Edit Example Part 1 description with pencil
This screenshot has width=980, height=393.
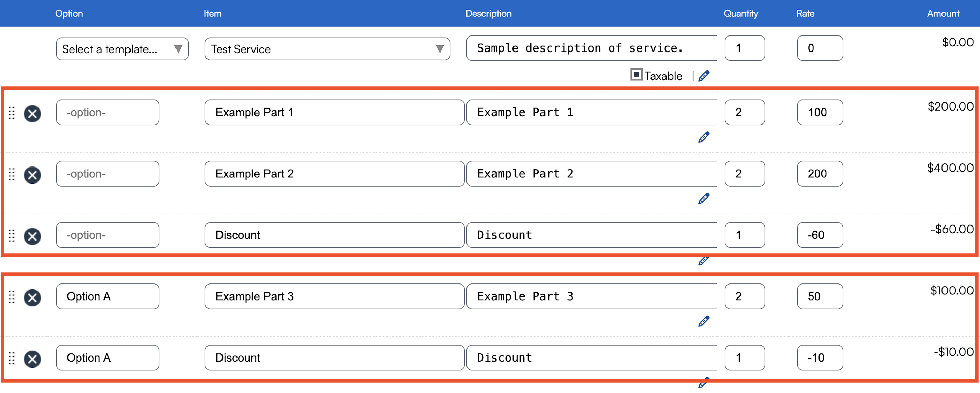[703, 137]
